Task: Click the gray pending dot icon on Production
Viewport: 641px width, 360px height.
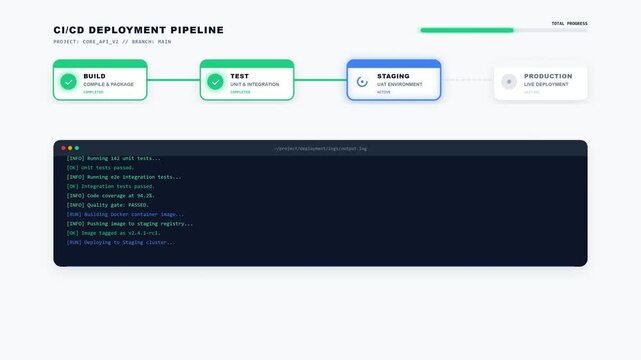Action: pyautogui.click(x=509, y=82)
